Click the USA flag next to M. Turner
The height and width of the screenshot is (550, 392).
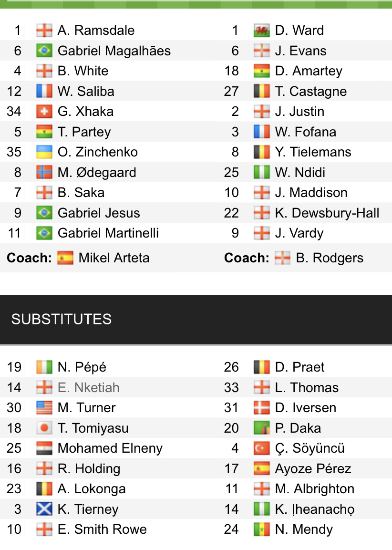pyautogui.click(x=44, y=408)
